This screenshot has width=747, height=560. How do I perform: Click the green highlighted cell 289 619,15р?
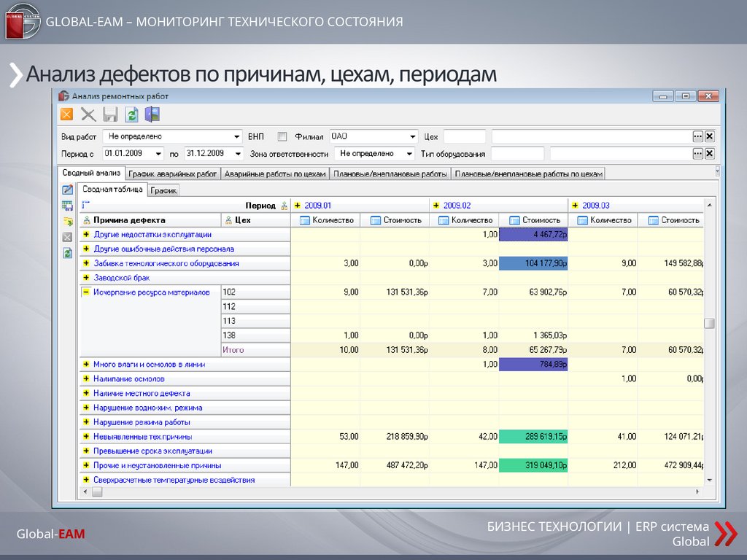533,437
